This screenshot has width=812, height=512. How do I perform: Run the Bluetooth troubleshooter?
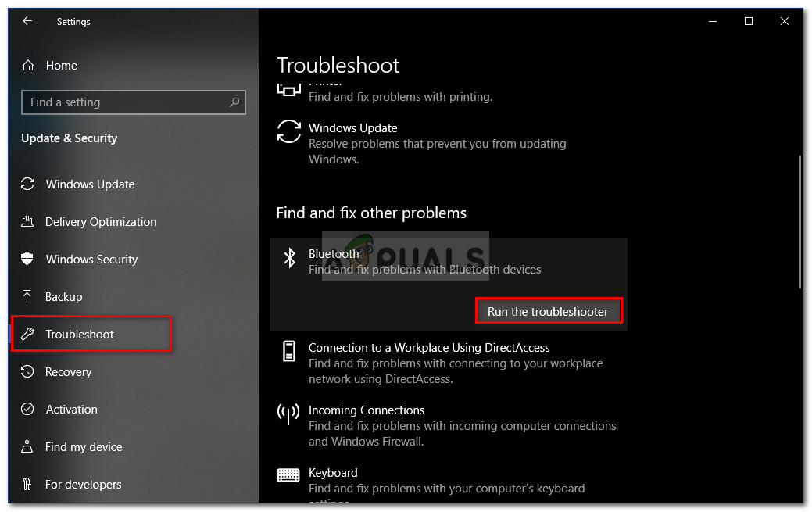549,311
